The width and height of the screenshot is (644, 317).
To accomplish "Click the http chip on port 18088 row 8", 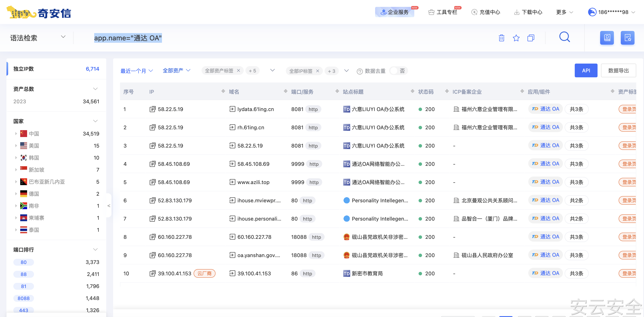I will (316, 237).
